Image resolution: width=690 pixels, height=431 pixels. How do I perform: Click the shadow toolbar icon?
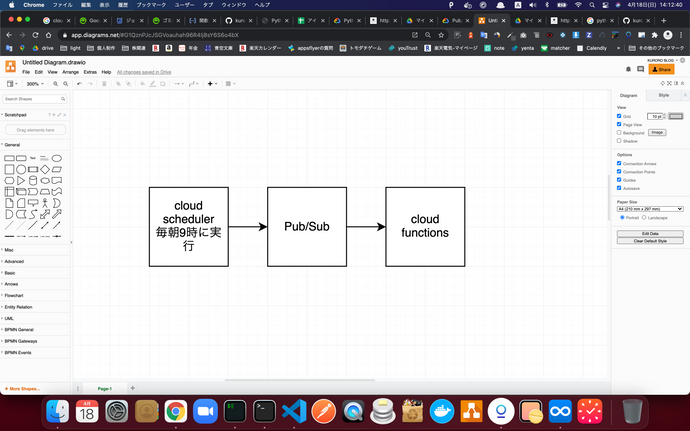(x=163, y=84)
